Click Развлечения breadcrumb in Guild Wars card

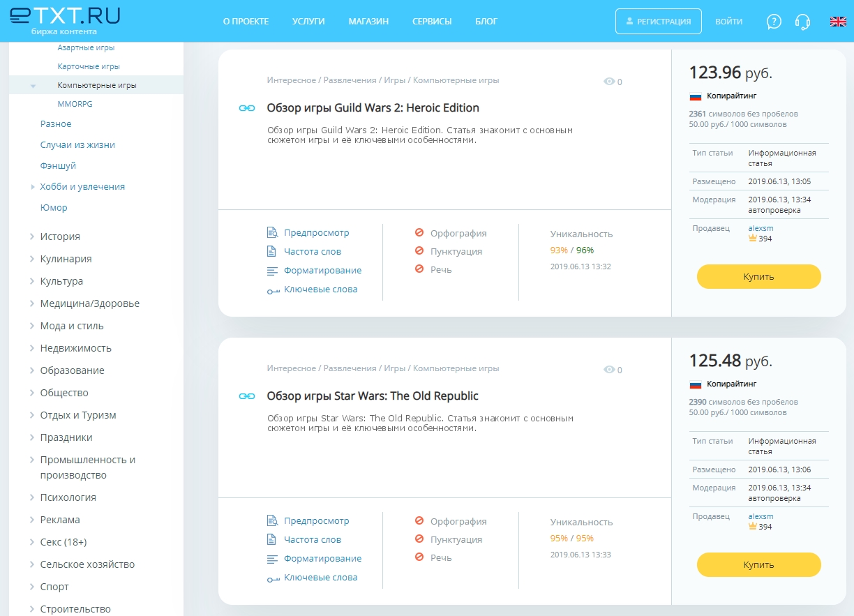[350, 80]
